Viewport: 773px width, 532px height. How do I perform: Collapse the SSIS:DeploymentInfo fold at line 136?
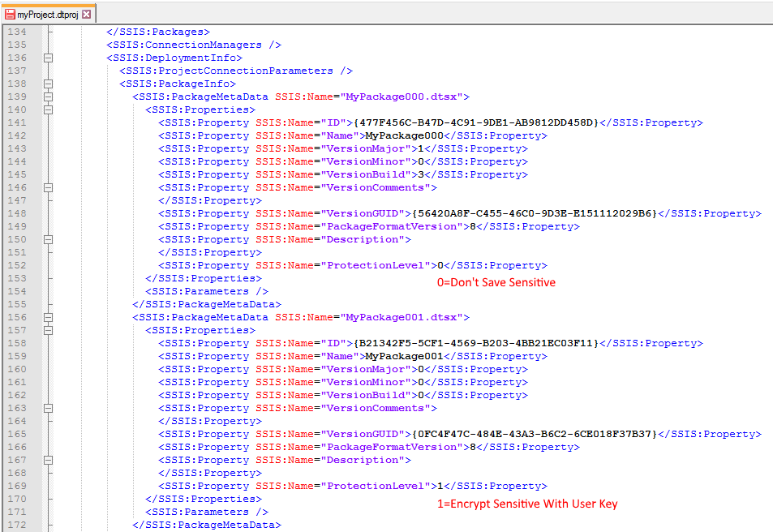(x=48, y=58)
